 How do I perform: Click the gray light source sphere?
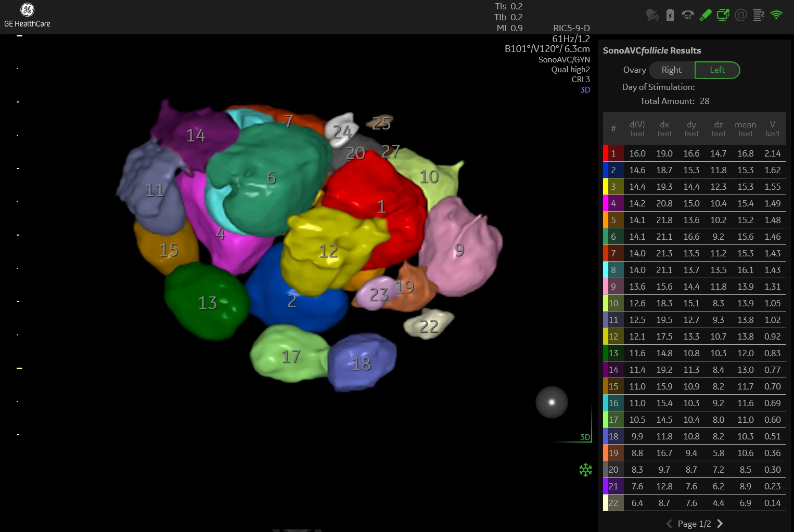click(x=552, y=402)
